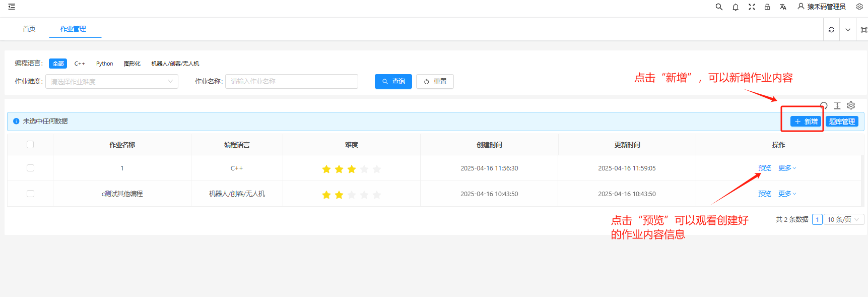
Task: Open the 作业难度 difficulty dropdown
Action: click(112, 82)
